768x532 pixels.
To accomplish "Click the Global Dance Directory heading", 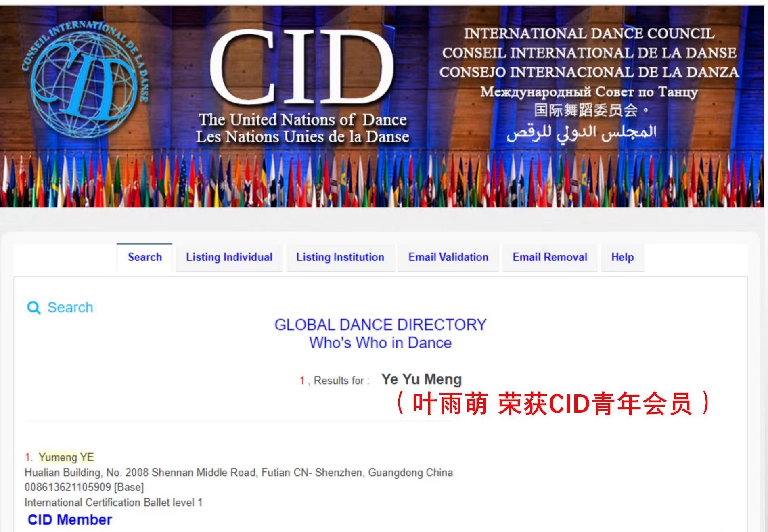I will (x=380, y=325).
